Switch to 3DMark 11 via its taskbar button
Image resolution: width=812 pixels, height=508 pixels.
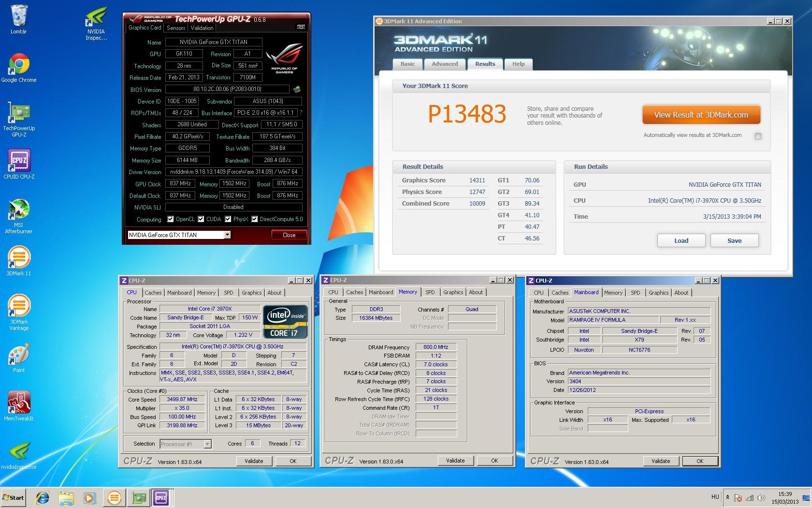pos(114,497)
